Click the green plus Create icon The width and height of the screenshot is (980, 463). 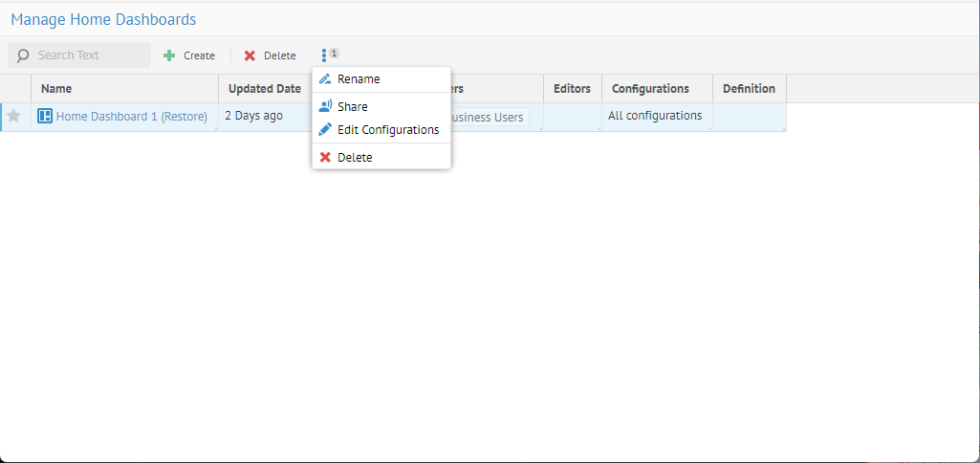(x=169, y=55)
